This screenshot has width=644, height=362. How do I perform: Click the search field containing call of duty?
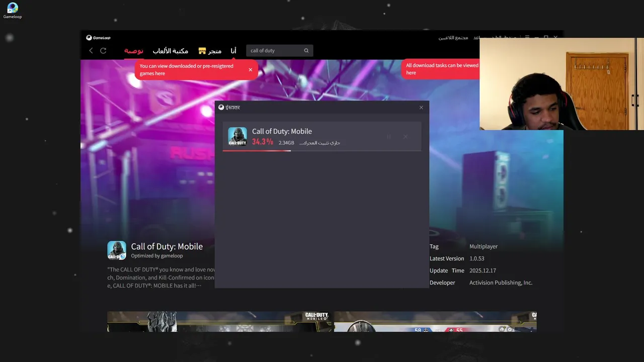point(280,51)
